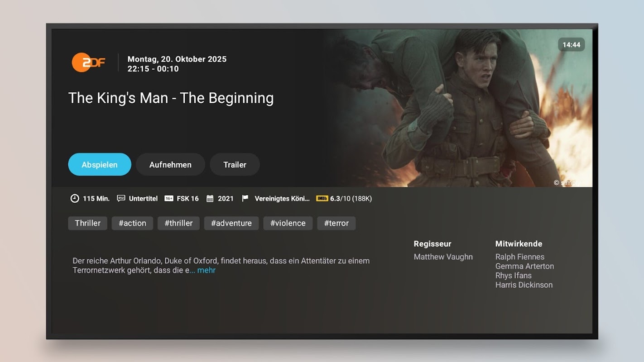Screen dimensions: 644x362
Task: Click the ZDF channel logo
Action: click(88, 62)
